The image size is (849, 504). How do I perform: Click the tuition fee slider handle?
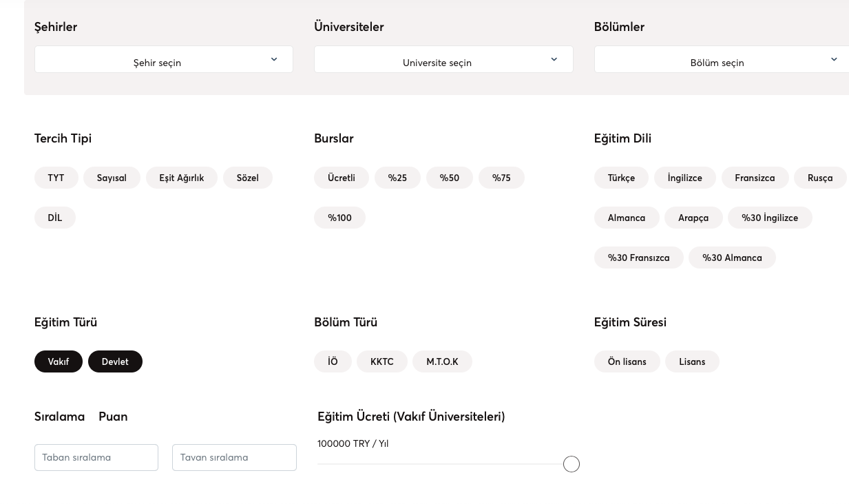tap(571, 464)
